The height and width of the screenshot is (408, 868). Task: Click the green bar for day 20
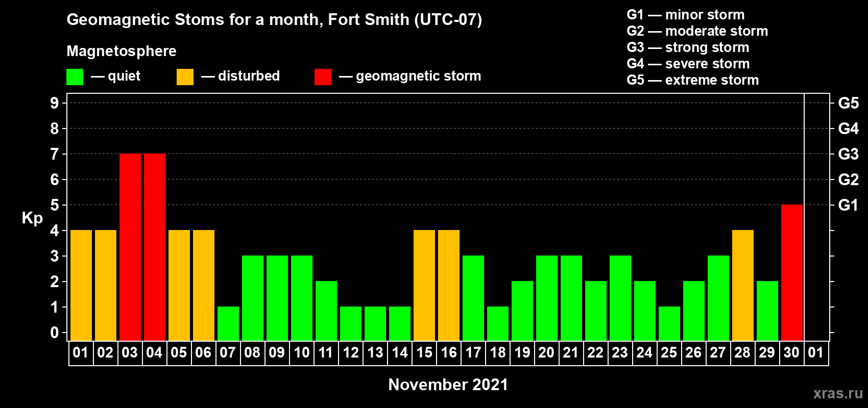coord(547,298)
